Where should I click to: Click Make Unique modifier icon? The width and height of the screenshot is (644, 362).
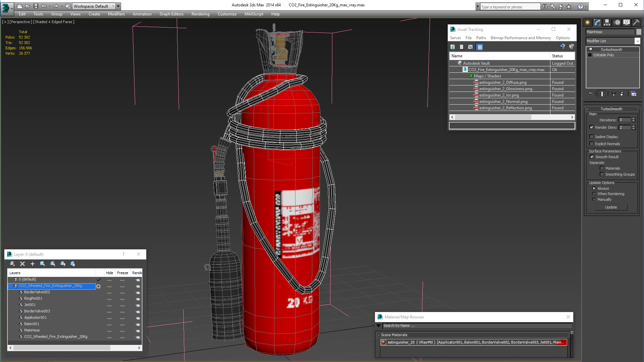(x=613, y=94)
